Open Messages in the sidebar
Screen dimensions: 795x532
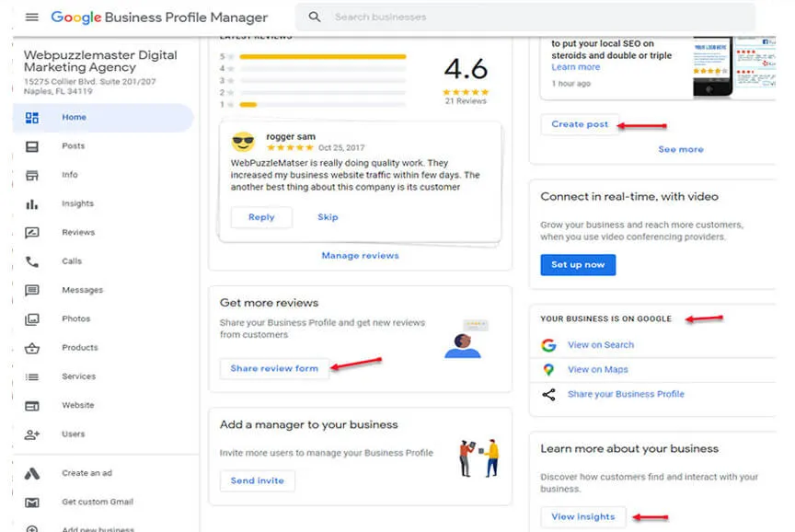103,290
